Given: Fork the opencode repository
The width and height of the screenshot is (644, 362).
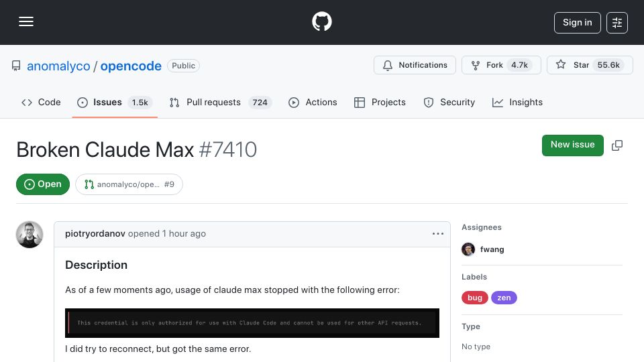Looking at the screenshot, I should pyautogui.click(x=501, y=65).
